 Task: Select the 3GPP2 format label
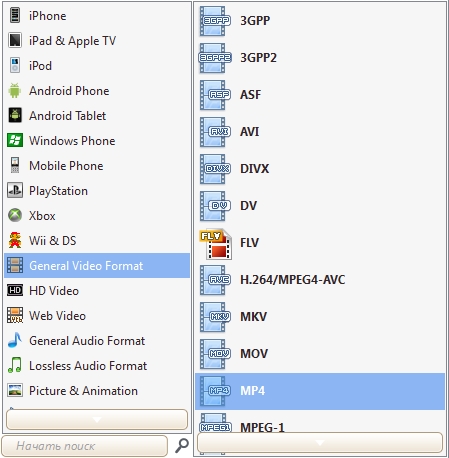tap(258, 58)
